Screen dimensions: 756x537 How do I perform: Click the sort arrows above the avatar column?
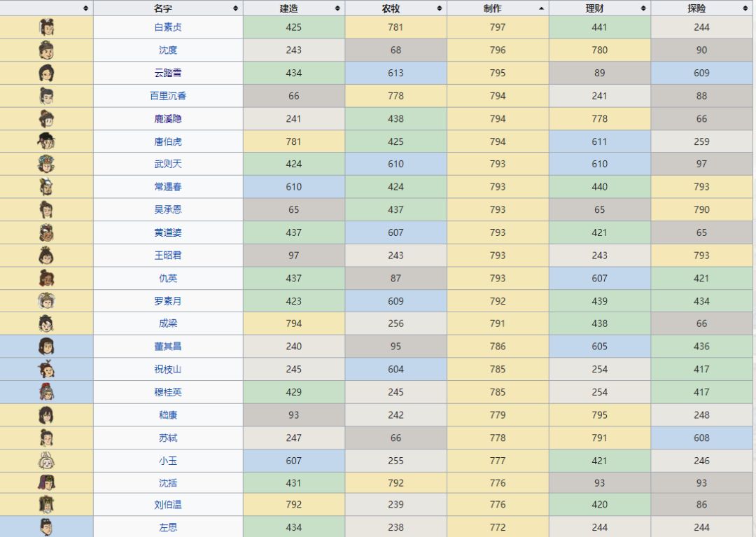pyautogui.click(x=85, y=8)
